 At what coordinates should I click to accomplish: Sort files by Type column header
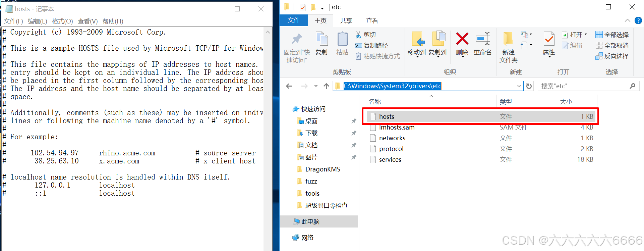pos(527,101)
